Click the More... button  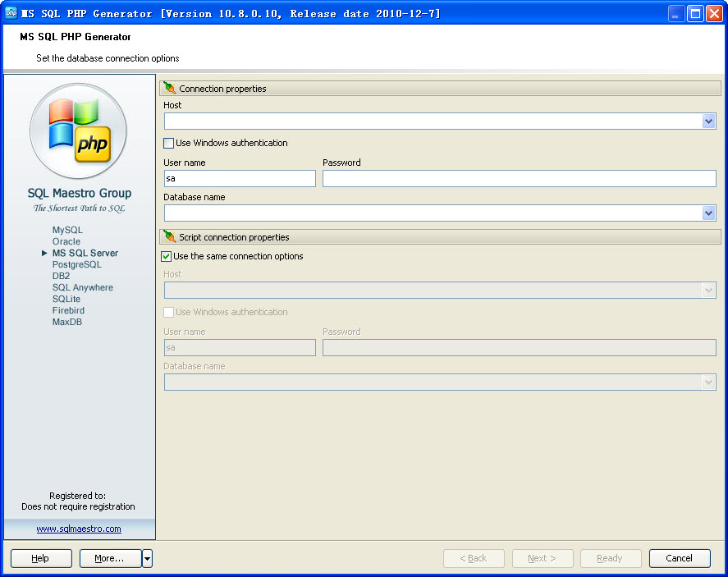[110, 558]
